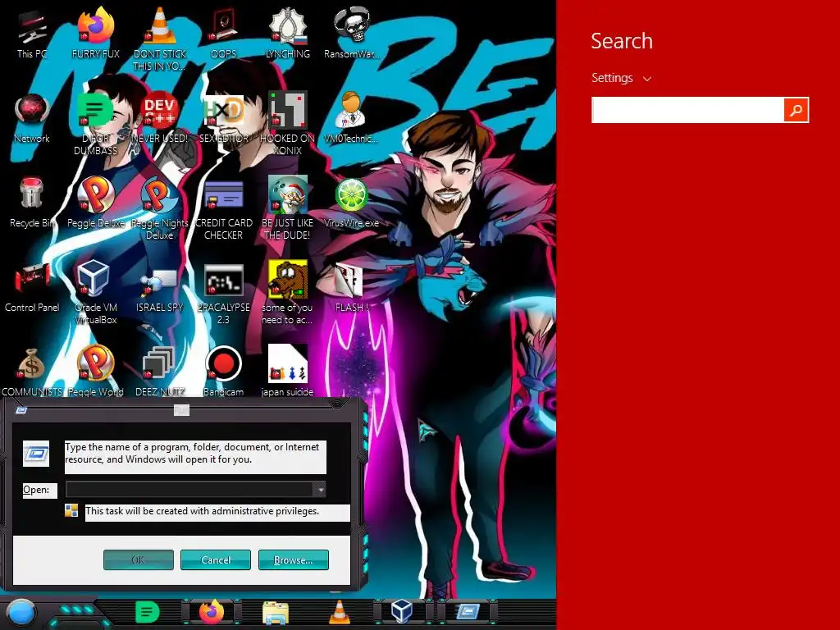Click the OK button in Run dialog
Viewport: 840px width, 630px height.
pyautogui.click(x=138, y=559)
